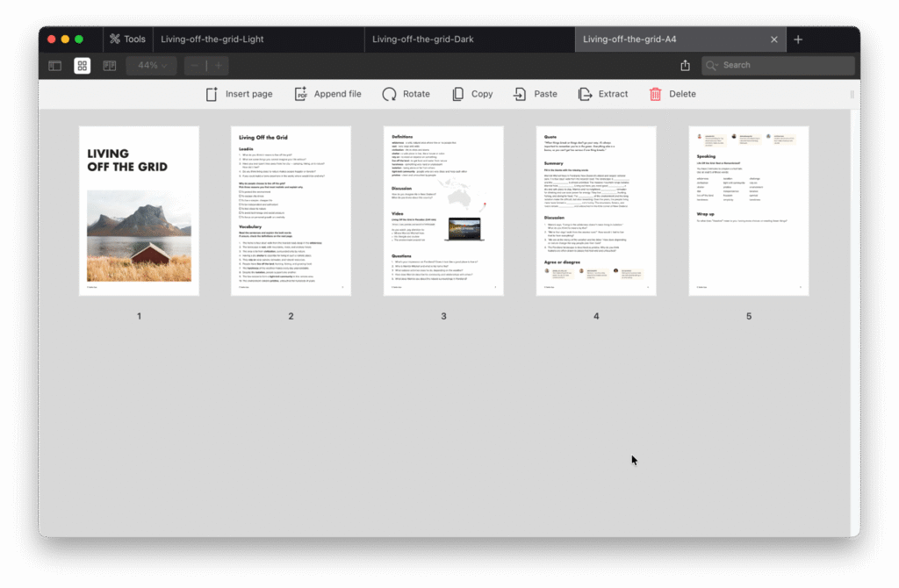Rotate the selected page

pyautogui.click(x=406, y=94)
